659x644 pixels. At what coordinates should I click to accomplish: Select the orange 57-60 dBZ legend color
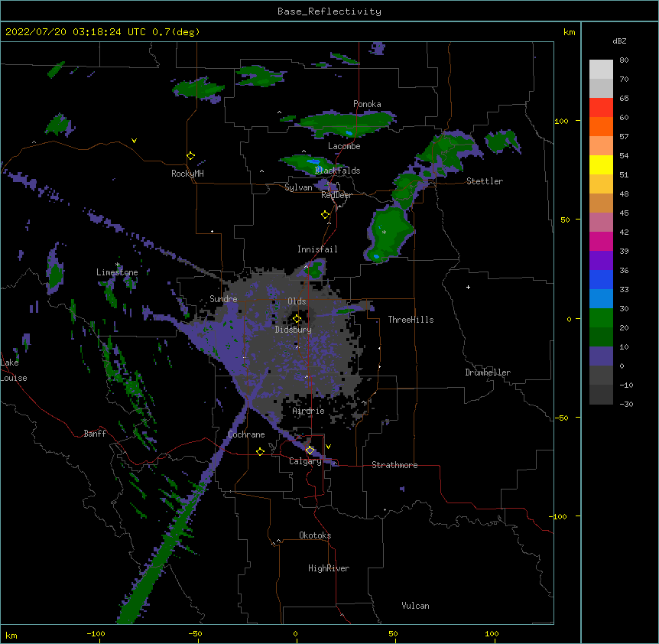[601, 126]
